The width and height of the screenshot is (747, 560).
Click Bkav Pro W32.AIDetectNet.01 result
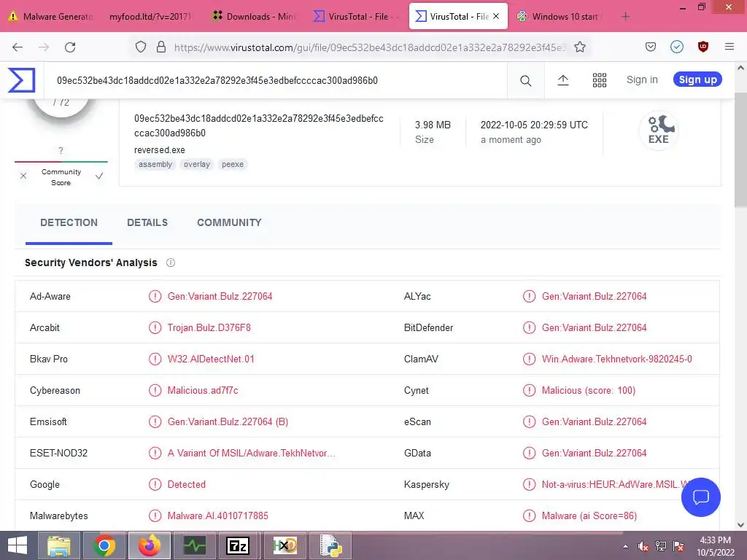coord(211,359)
